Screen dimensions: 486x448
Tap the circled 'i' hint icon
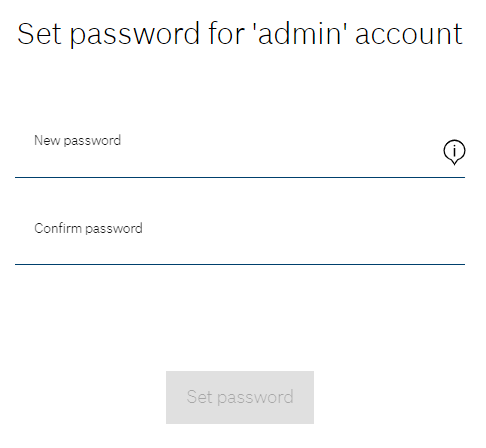point(454,152)
